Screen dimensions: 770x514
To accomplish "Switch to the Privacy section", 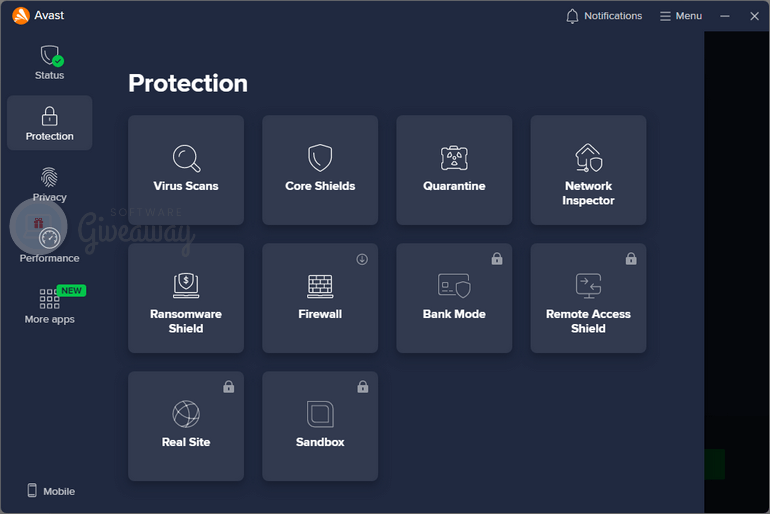I will tap(50, 185).
